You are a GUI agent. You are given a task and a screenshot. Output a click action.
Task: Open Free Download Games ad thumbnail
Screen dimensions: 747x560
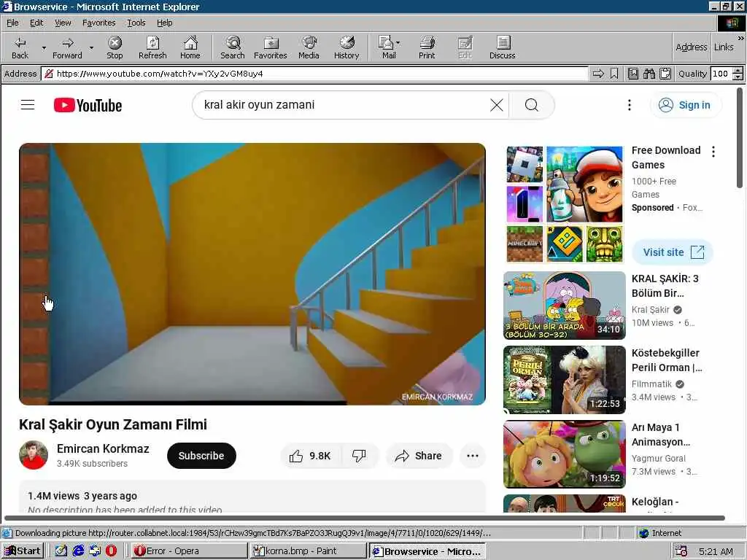565,204
